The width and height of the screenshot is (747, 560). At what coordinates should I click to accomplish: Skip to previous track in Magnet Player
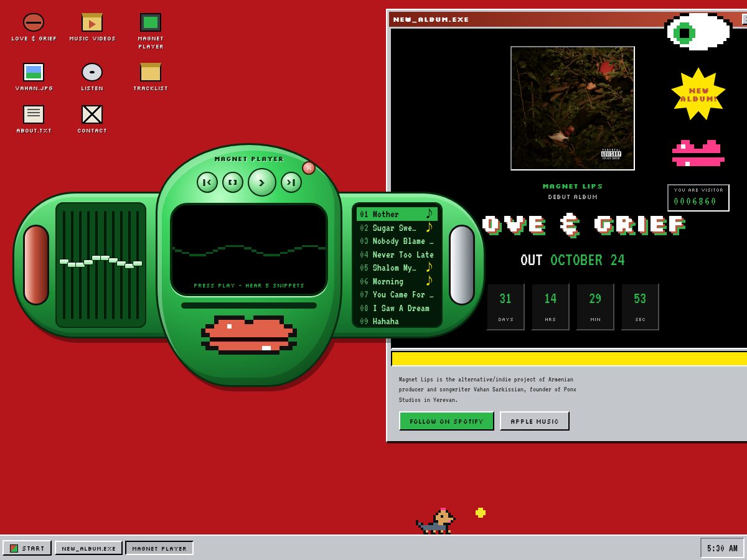(x=207, y=182)
